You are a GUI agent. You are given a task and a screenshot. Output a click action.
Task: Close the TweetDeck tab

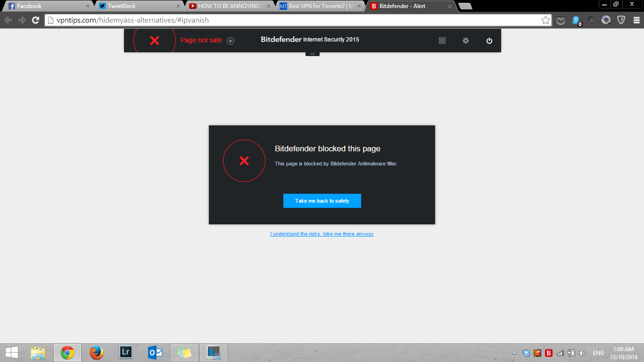pos(178,6)
